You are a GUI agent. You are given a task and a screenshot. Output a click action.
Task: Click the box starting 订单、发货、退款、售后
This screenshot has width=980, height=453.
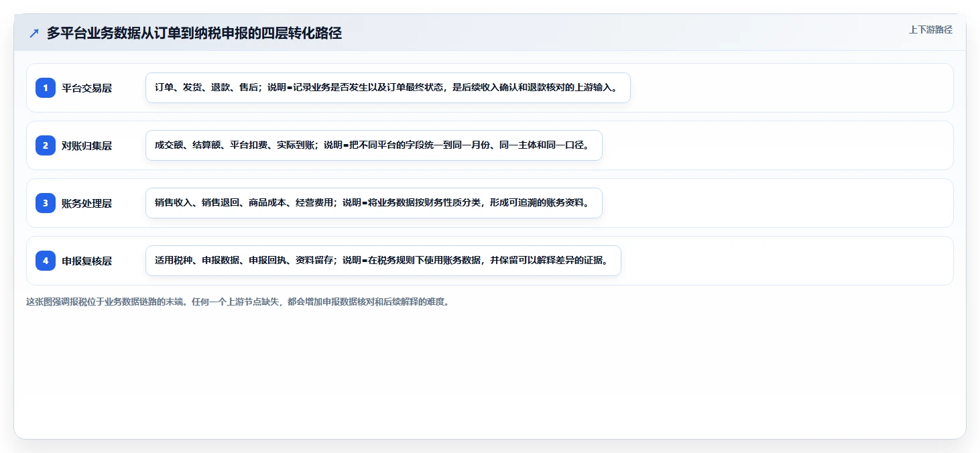(388, 88)
